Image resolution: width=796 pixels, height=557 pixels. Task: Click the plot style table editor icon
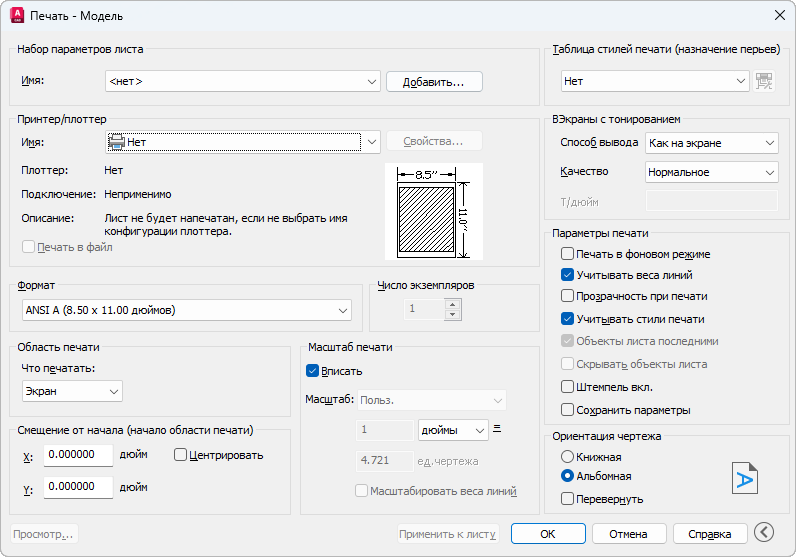765,81
